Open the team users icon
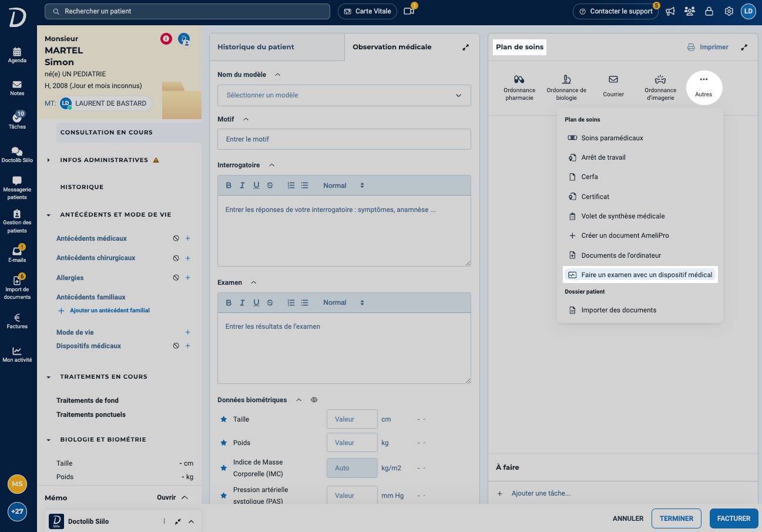762x532 pixels. (690, 11)
